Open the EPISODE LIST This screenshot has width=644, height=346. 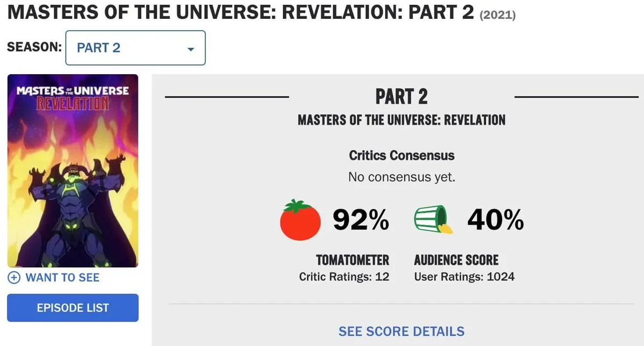click(72, 307)
